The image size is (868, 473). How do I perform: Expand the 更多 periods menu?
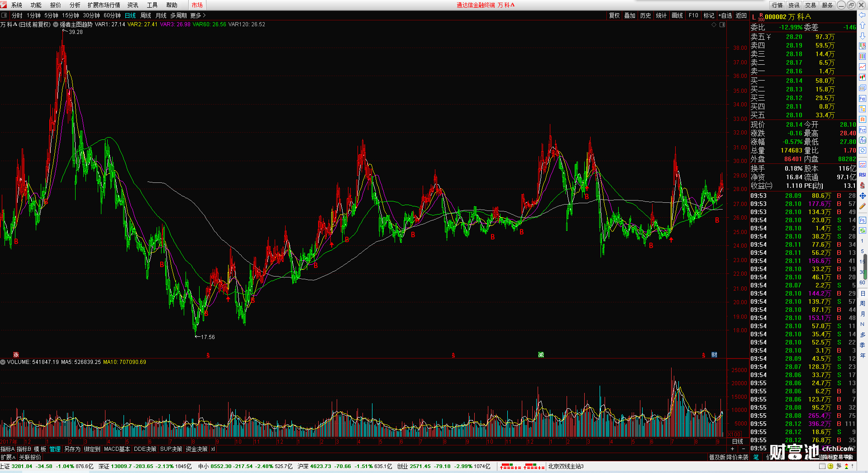coord(197,15)
